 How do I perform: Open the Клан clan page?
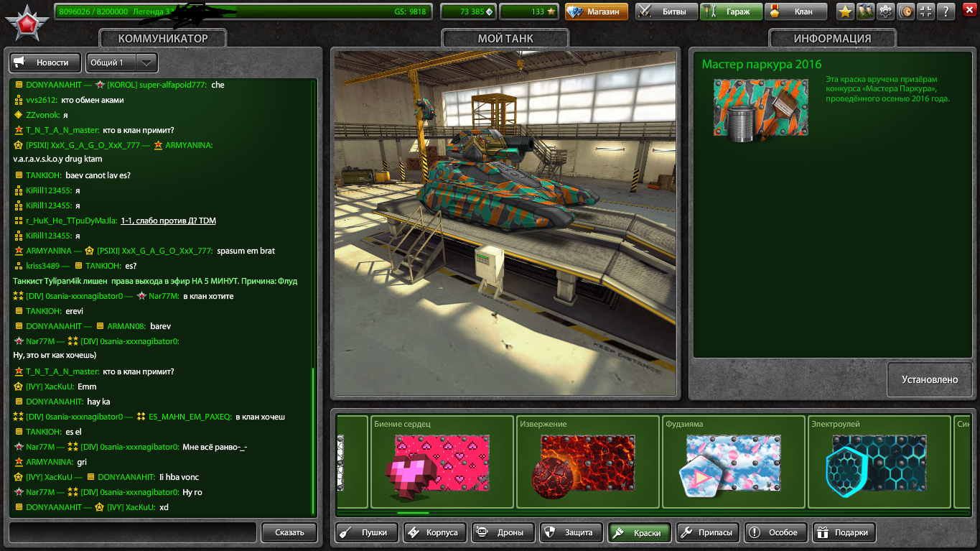796,11
